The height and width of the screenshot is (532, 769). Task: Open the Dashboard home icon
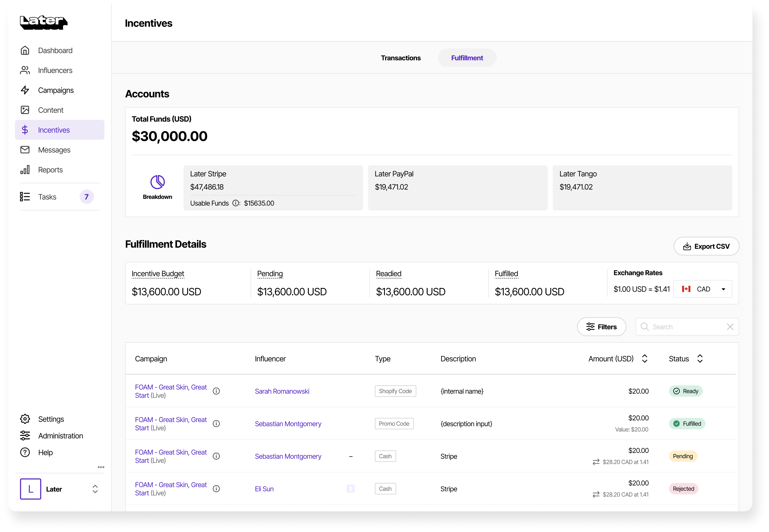pos(25,50)
